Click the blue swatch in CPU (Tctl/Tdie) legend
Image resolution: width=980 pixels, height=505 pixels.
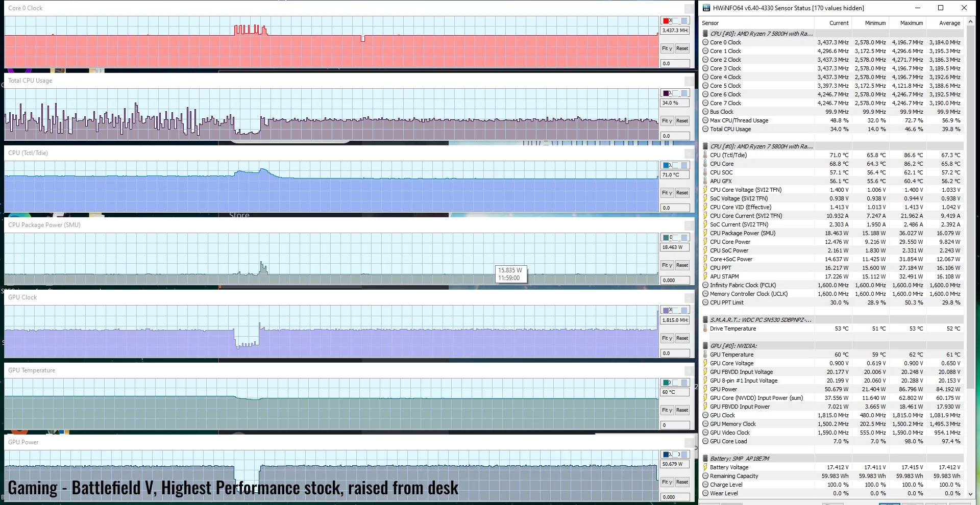coord(666,165)
